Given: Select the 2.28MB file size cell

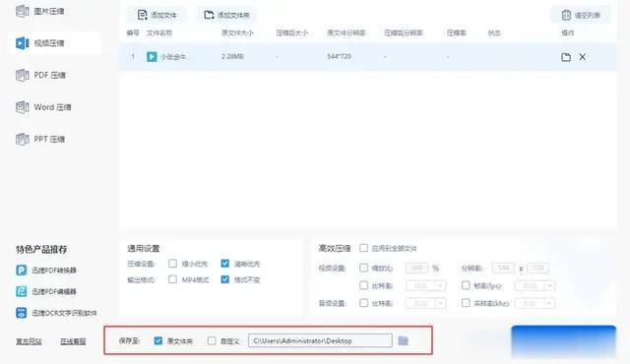Looking at the screenshot, I should tap(232, 57).
